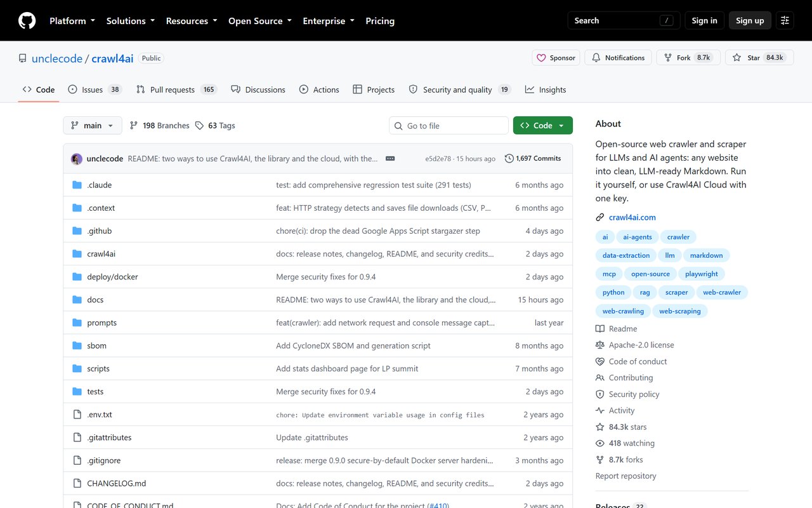Expand the Platform menu in header
812x508 pixels.
point(72,21)
